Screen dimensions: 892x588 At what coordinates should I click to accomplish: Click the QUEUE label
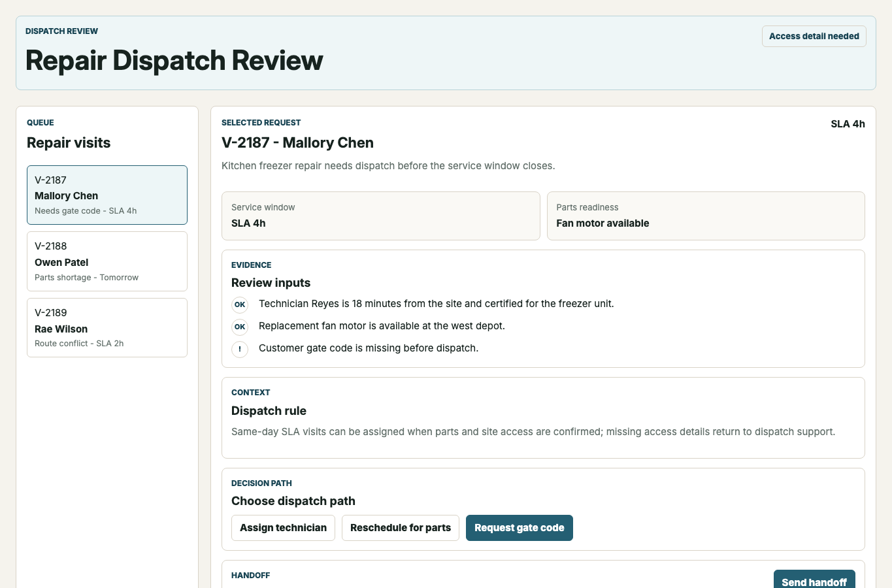(x=41, y=123)
